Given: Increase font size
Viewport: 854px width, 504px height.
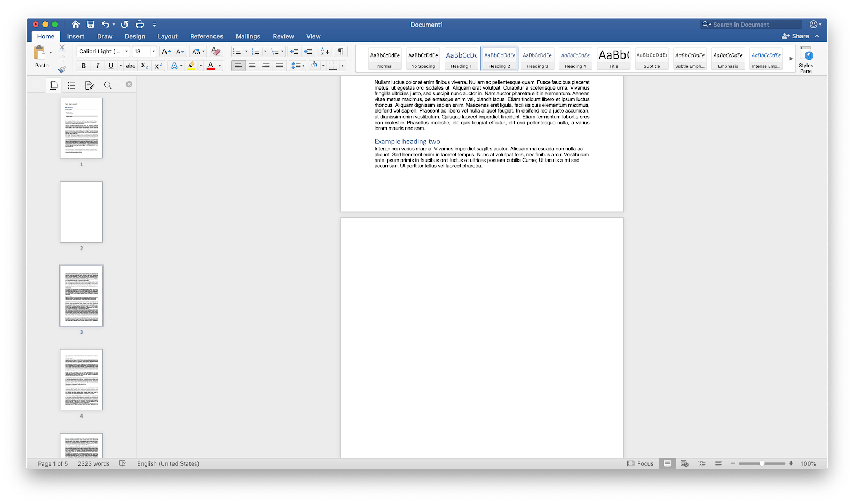Looking at the screenshot, I should (167, 52).
